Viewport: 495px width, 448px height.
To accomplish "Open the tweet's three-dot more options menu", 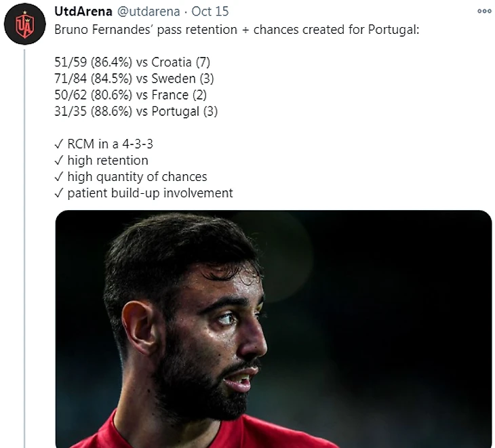I will [x=484, y=12].
